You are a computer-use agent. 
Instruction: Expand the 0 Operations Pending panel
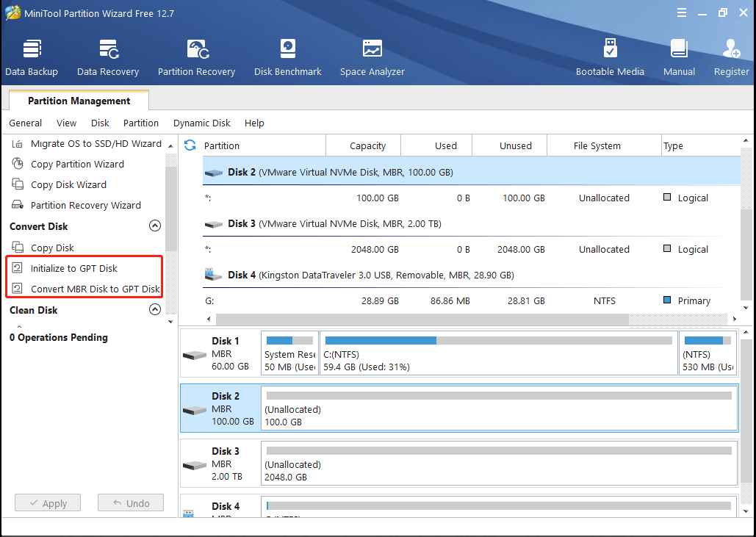tap(19, 327)
